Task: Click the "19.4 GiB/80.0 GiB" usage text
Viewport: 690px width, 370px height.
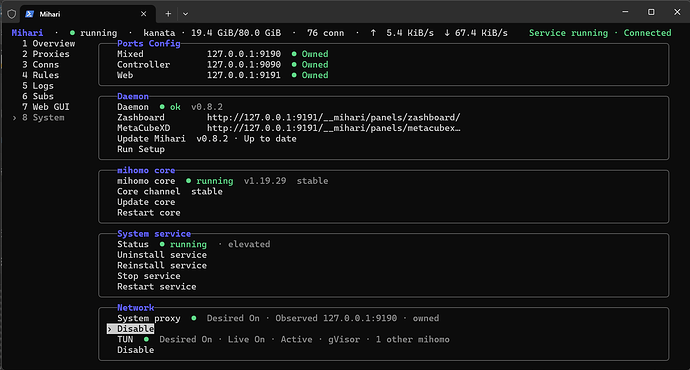Action: 236,33
